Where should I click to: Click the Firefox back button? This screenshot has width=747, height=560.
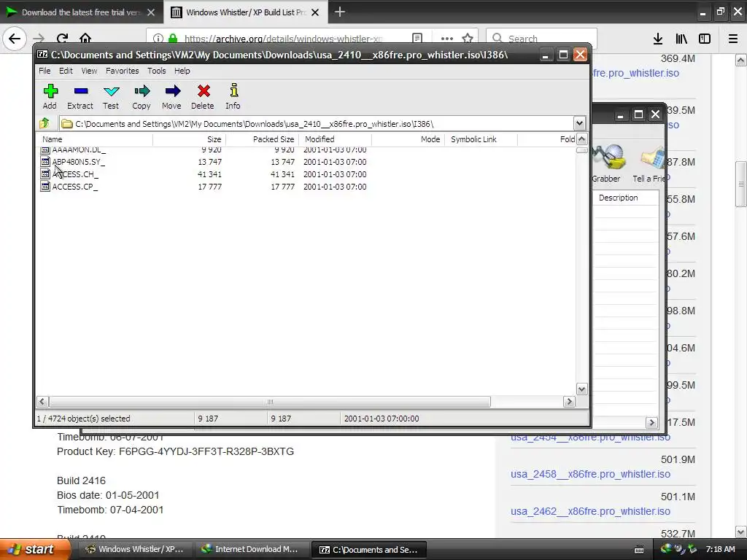click(15, 39)
